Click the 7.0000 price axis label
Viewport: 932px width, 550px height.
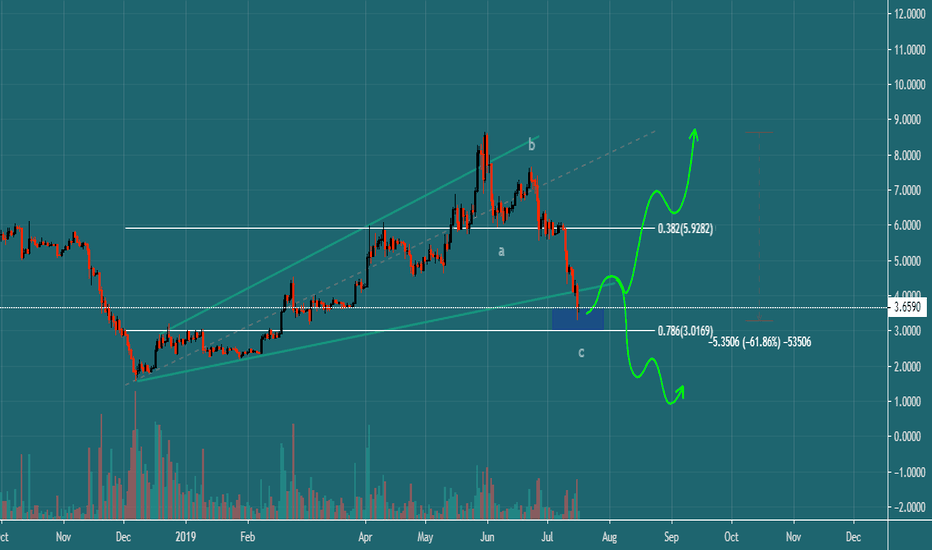pos(909,191)
